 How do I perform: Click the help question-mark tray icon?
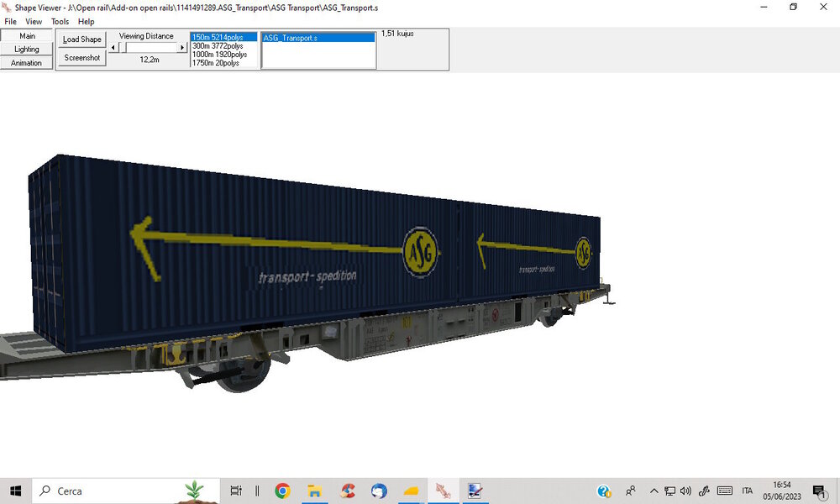[x=604, y=491]
